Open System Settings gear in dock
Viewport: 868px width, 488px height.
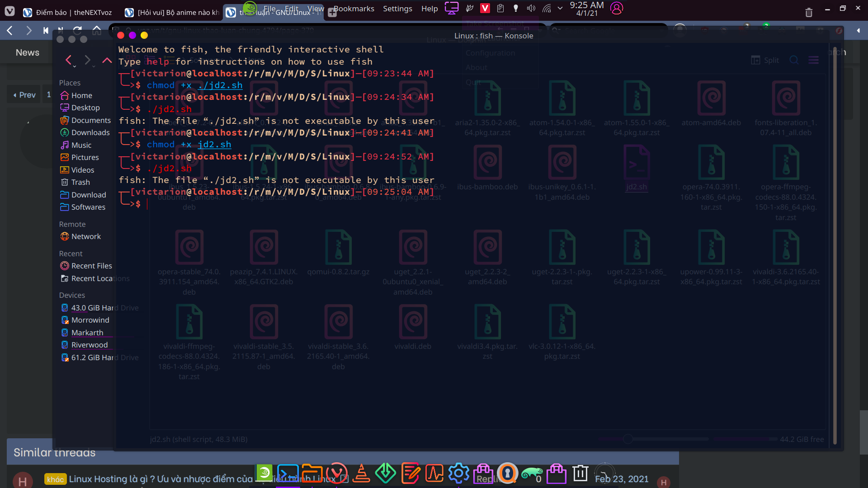[x=459, y=474]
